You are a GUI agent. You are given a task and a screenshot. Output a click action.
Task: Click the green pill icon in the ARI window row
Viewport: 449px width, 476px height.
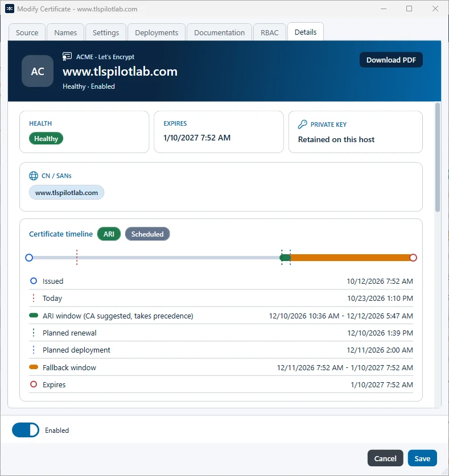(x=34, y=316)
